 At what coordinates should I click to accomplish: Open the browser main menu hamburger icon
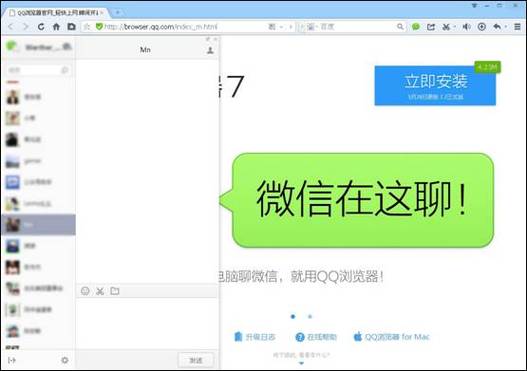click(x=518, y=27)
